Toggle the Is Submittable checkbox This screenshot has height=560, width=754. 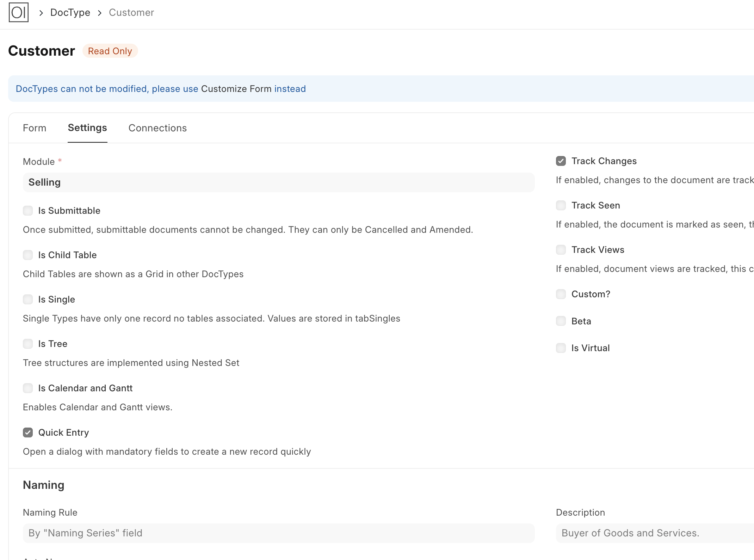[28, 211]
